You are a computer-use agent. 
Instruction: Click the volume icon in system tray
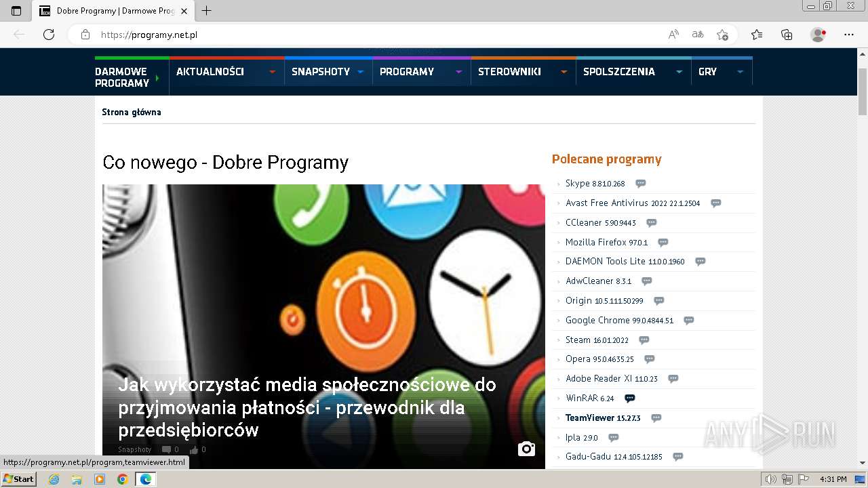point(771,479)
